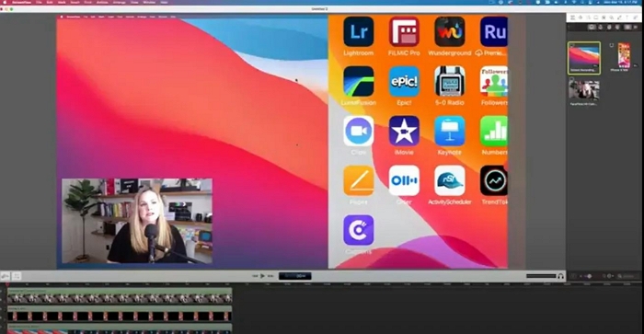Open the Video properties inspector tab

pyautogui.click(x=572, y=17)
